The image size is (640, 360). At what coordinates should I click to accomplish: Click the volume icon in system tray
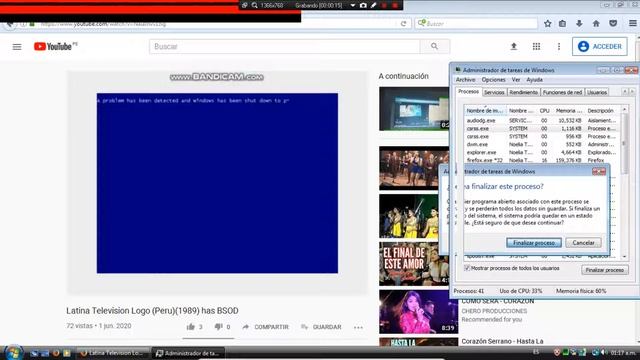(603, 352)
